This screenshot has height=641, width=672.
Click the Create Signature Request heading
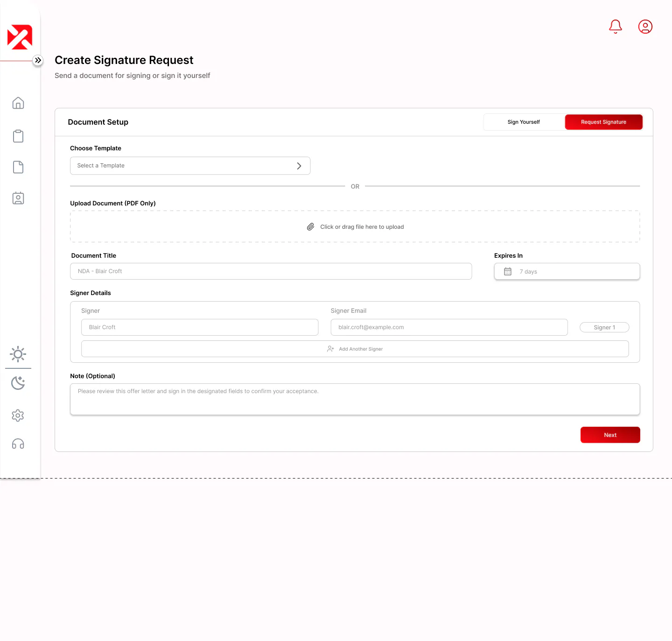pos(124,60)
